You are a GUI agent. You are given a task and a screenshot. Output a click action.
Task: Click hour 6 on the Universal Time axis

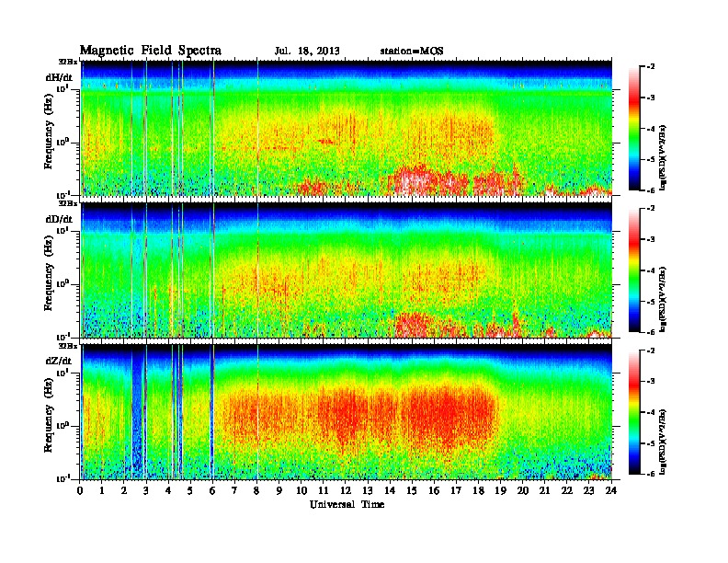[212, 491]
